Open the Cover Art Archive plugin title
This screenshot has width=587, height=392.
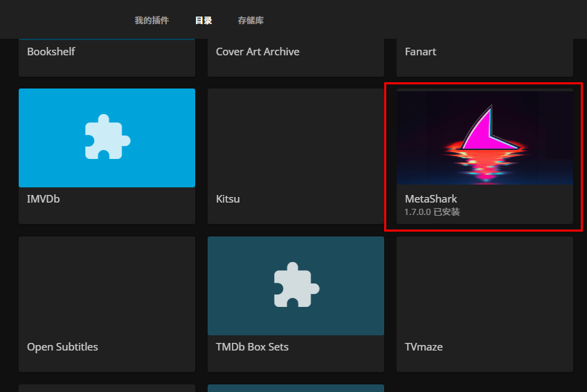coord(258,52)
